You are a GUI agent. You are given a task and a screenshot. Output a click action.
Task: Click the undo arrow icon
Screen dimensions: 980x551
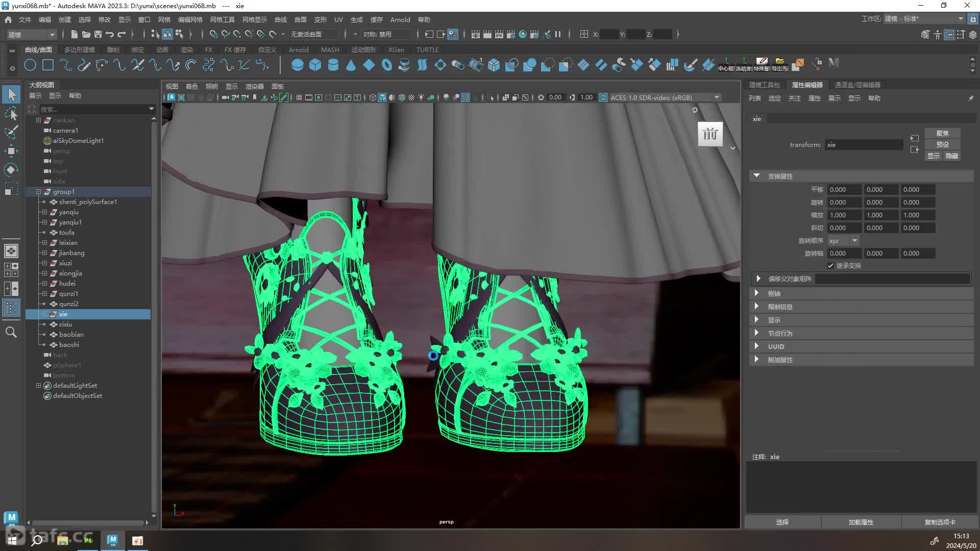click(110, 34)
